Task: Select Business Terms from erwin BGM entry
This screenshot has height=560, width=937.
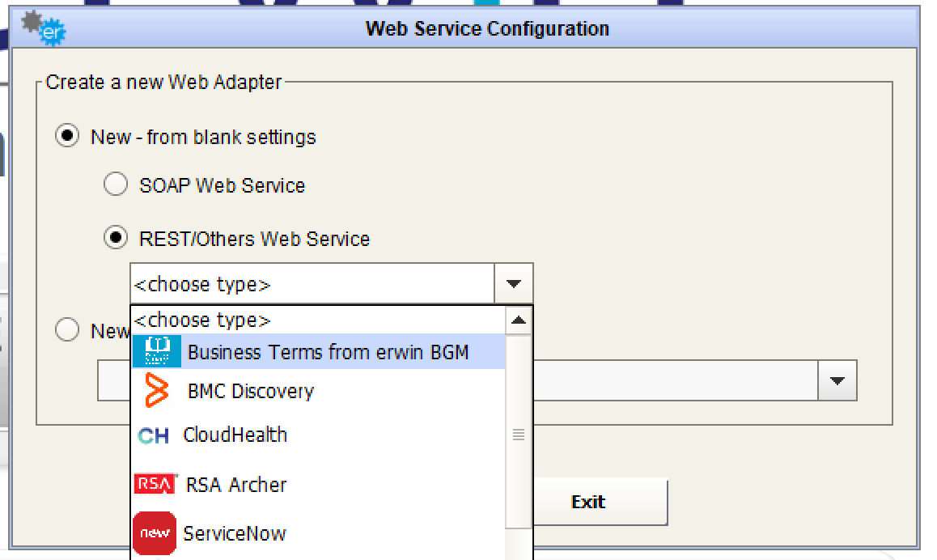Action: click(328, 352)
